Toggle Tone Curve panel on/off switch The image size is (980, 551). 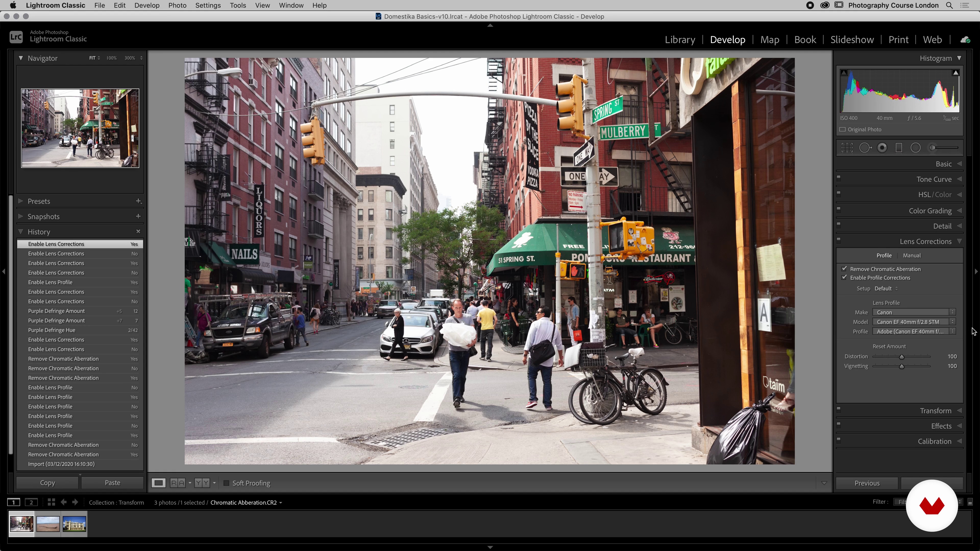point(839,177)
